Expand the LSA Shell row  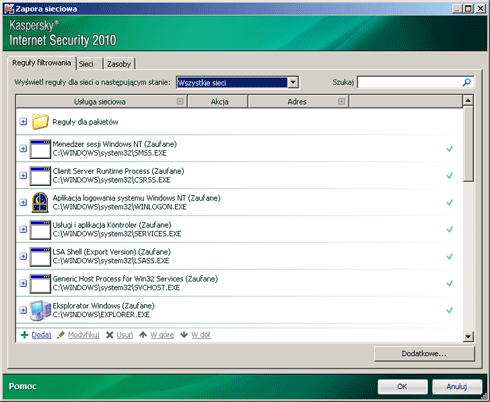pos(23,256)
